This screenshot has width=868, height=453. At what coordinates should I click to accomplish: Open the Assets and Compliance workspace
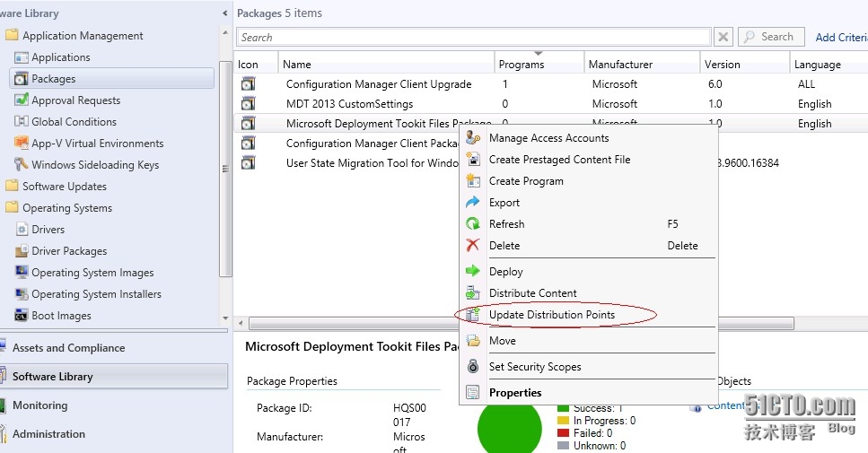tap(113, 348)
